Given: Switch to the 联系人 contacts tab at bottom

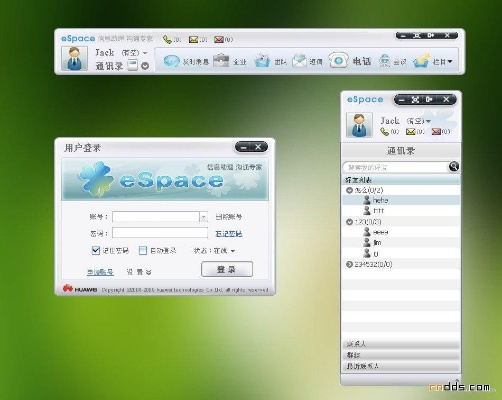Looking at the screenshot, I should (401, 344).
